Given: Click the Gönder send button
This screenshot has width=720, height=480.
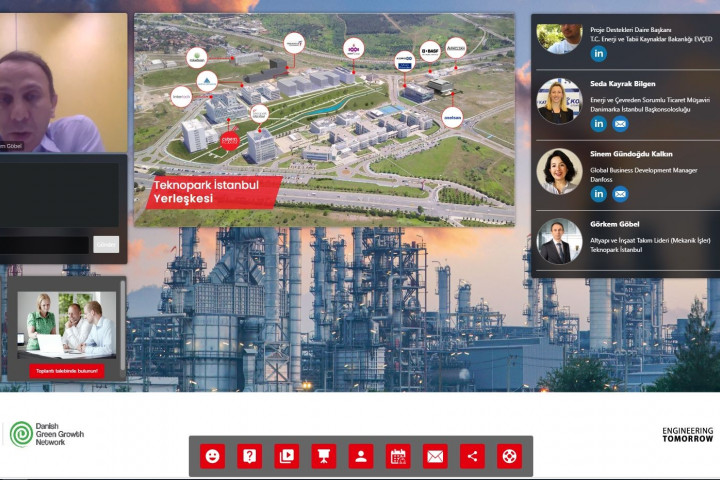Looking at the screenshot, I should [x=106, y=244].
